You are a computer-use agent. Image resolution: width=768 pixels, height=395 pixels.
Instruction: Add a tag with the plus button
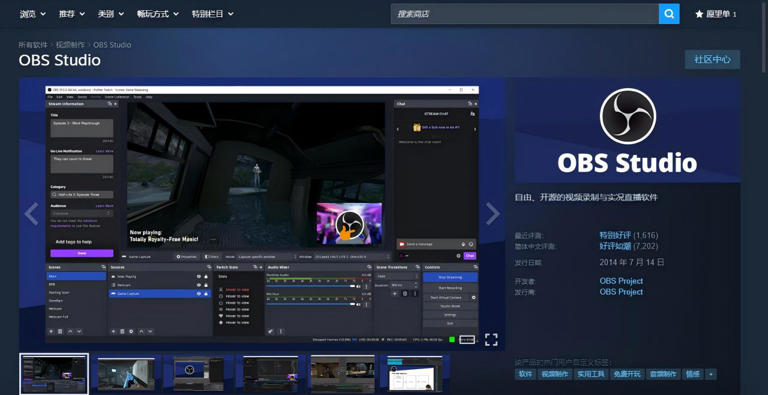[711, 374]
